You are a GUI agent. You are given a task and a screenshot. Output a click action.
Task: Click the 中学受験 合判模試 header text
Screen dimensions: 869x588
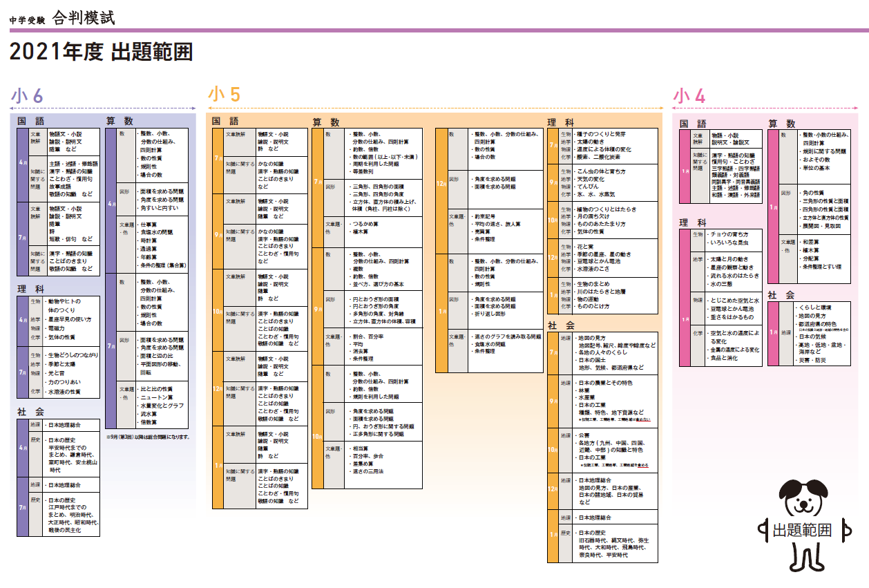coord(62,18)
